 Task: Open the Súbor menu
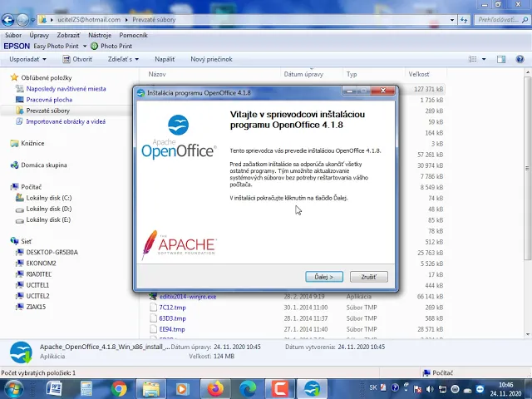click(x=13, y=35)
